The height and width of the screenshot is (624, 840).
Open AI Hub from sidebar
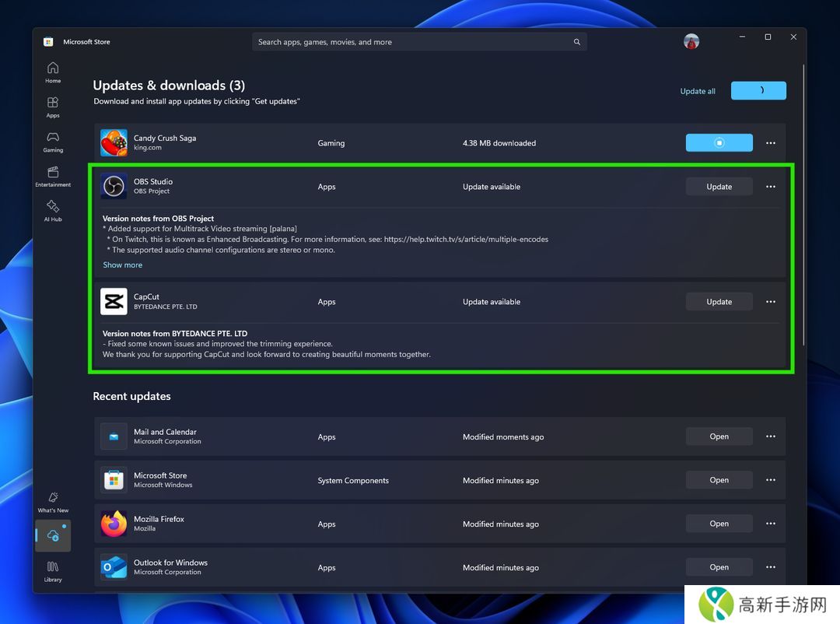tap(53, 210)
